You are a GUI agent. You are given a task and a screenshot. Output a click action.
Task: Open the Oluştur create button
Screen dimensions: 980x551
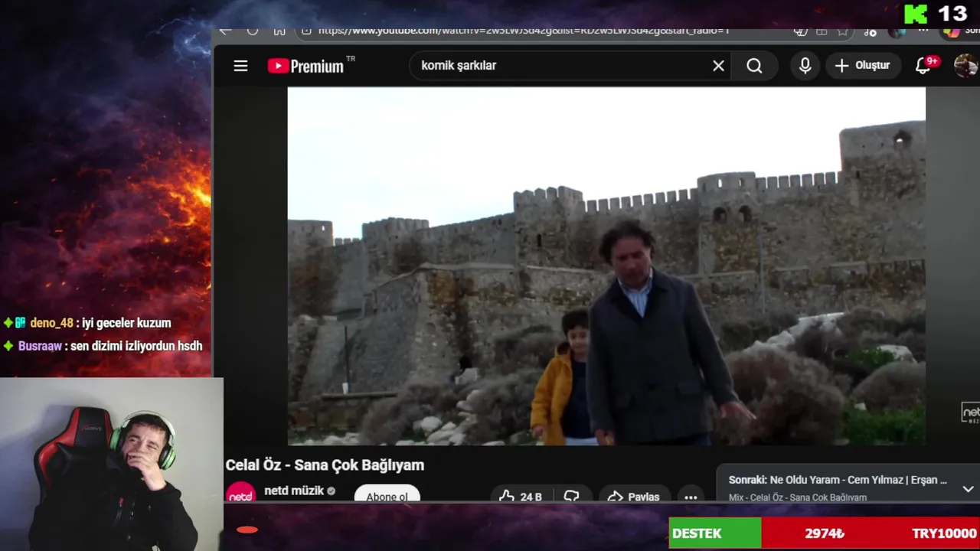[x=862, y=66]
